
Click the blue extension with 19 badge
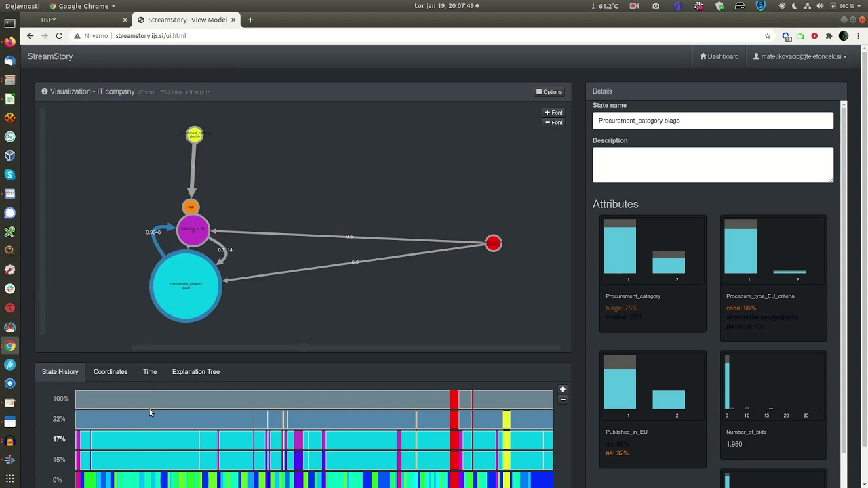[786, 36]
